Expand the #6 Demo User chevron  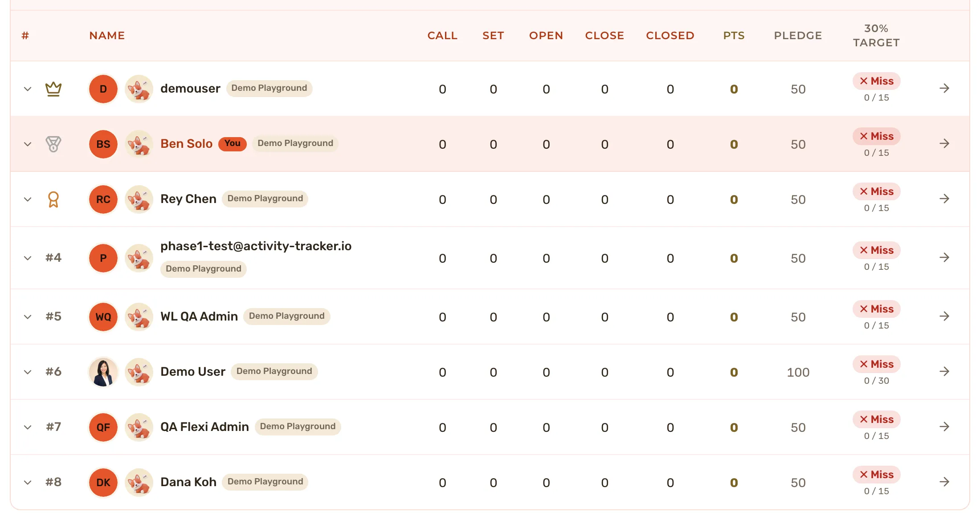(28, 372)
